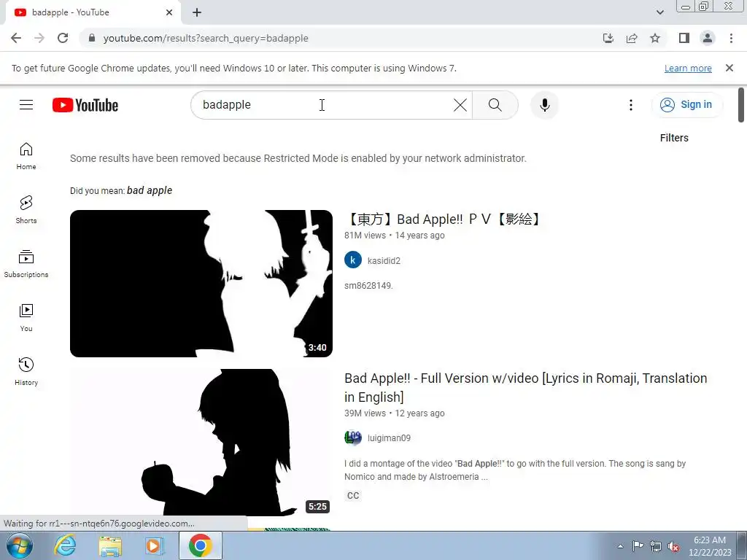Screen dimensions: 747x560
Task: Toggle the Chrome side panel icon
Action: (684, 38)
